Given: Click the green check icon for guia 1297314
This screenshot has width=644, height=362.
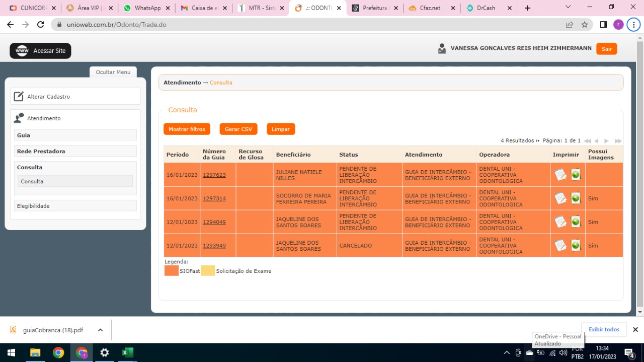Looking at the screenshot, I should (576, 198).
